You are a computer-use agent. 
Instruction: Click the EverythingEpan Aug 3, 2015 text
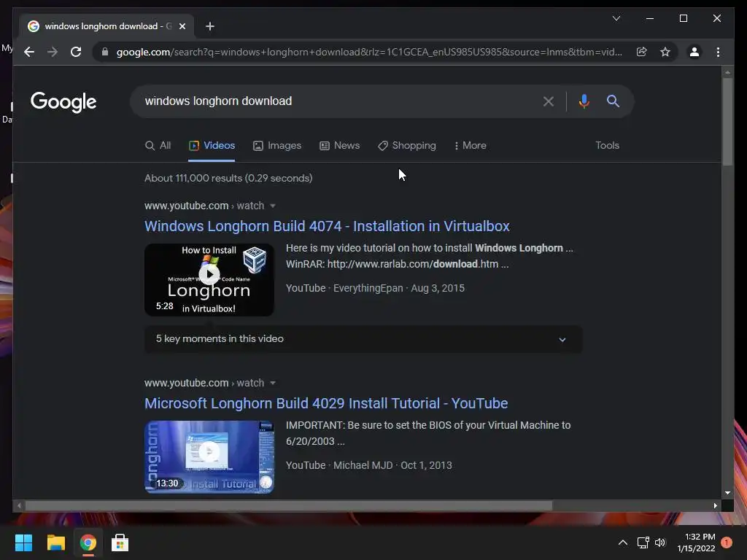point(399,288)
